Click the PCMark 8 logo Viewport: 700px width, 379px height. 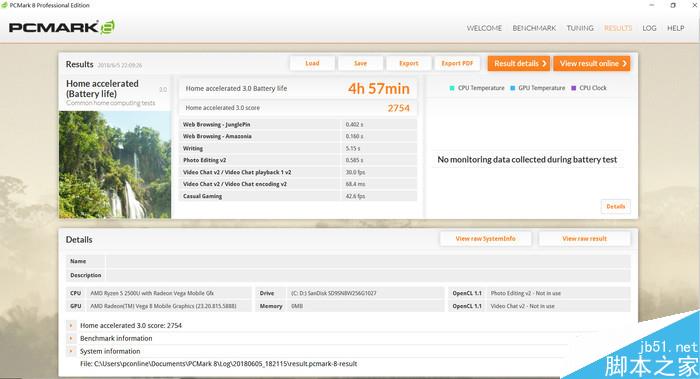[x=62, y=27]
